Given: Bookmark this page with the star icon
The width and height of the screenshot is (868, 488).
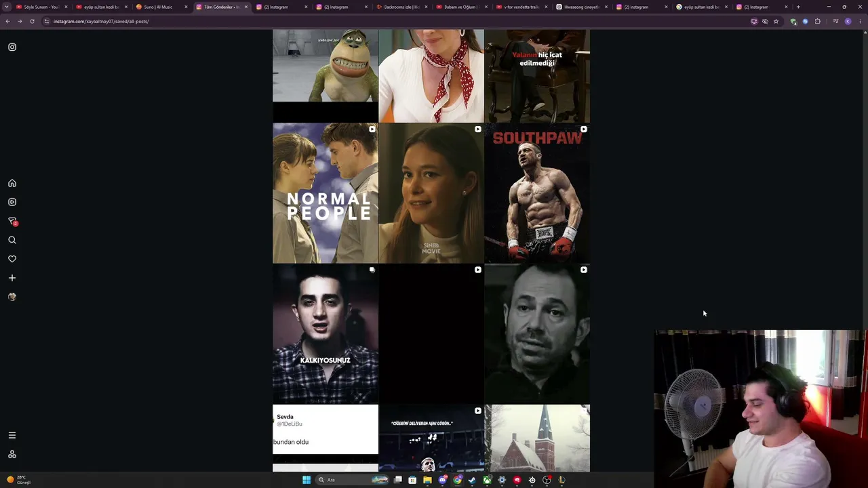Looking at the screenshot, I should [776, 21].
